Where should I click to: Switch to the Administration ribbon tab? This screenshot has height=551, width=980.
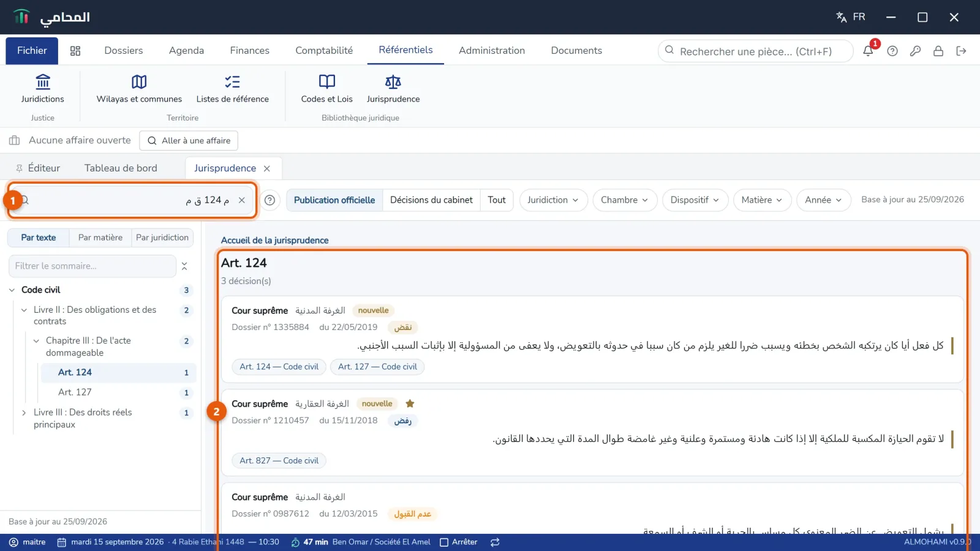[x=492, y=51]
